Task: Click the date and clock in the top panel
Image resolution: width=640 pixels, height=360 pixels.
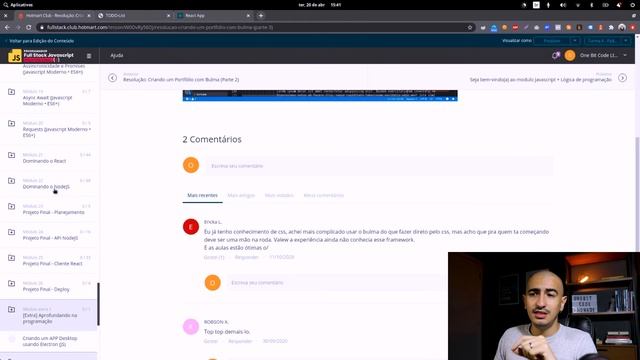Action: click(320, 5)
